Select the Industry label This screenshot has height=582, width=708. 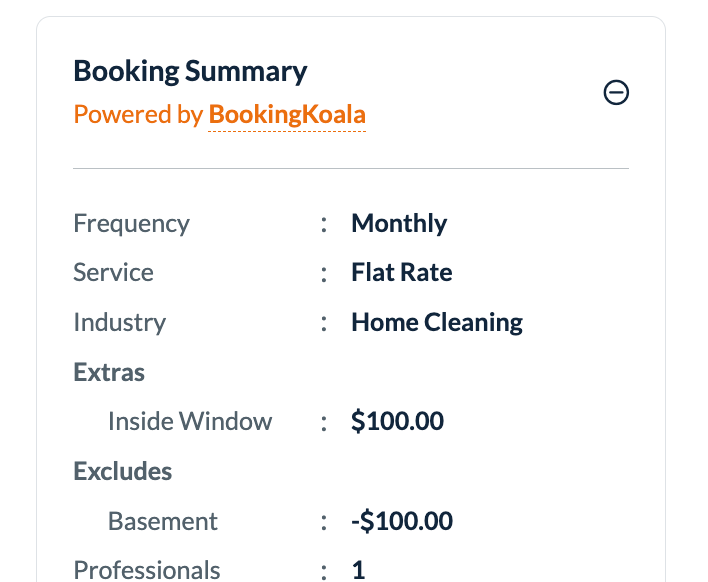pyautogui.click(x=119, y=323)
